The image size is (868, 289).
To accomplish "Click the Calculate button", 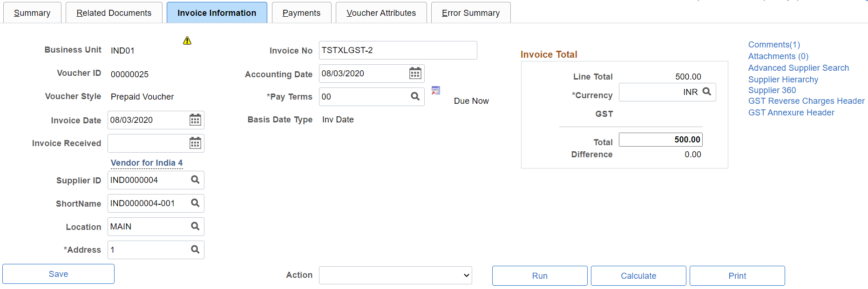I will (x=638, y=276).
